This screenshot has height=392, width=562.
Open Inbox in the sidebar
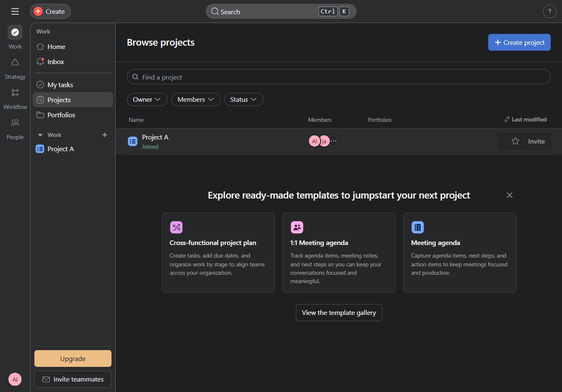pyautogui.click(x=73, y=62)
